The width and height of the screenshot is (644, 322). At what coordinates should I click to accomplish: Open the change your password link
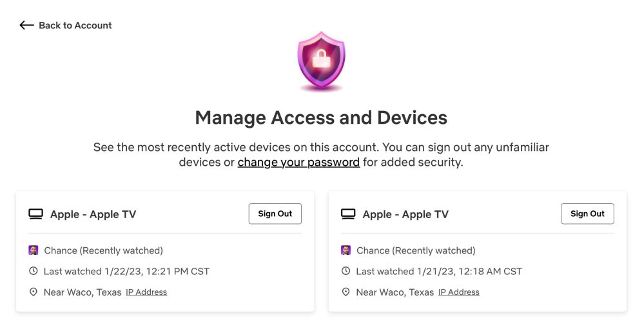(298, 163)
